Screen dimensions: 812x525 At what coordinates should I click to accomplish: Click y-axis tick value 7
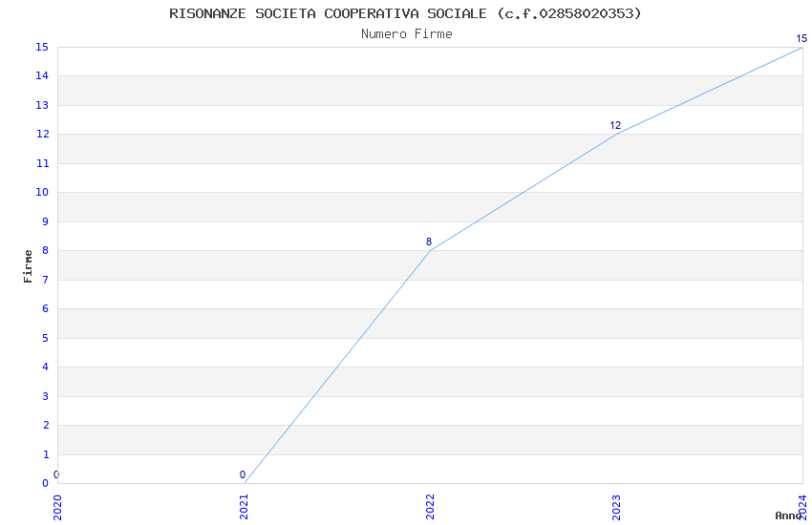point(45,280)
